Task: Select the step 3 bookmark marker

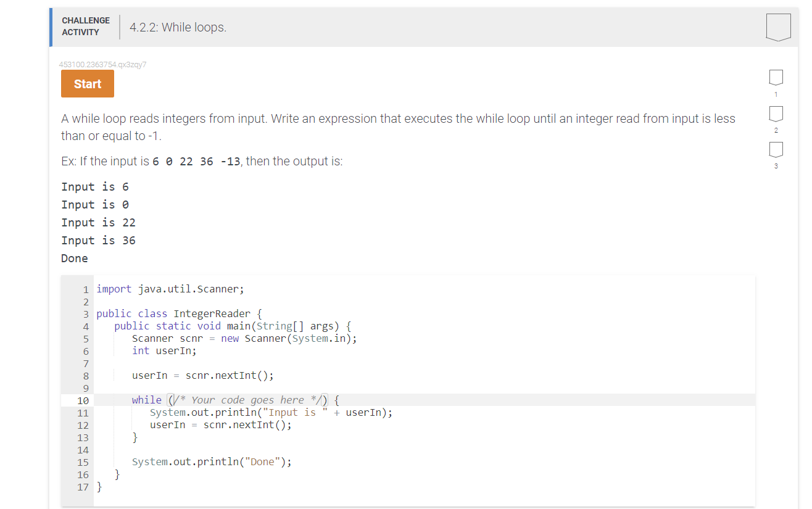Action: [776, 149]
